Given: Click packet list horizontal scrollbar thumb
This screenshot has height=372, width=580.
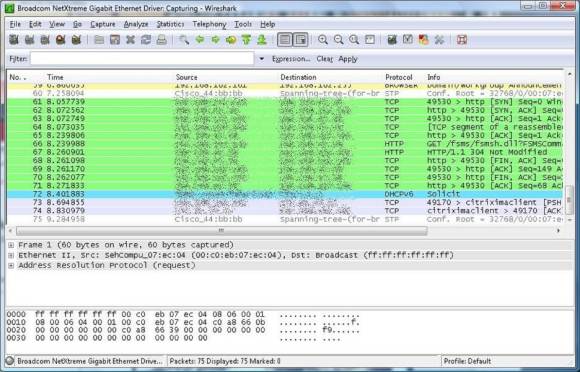Looking at the screenshot, I should [x=221, y=231].
